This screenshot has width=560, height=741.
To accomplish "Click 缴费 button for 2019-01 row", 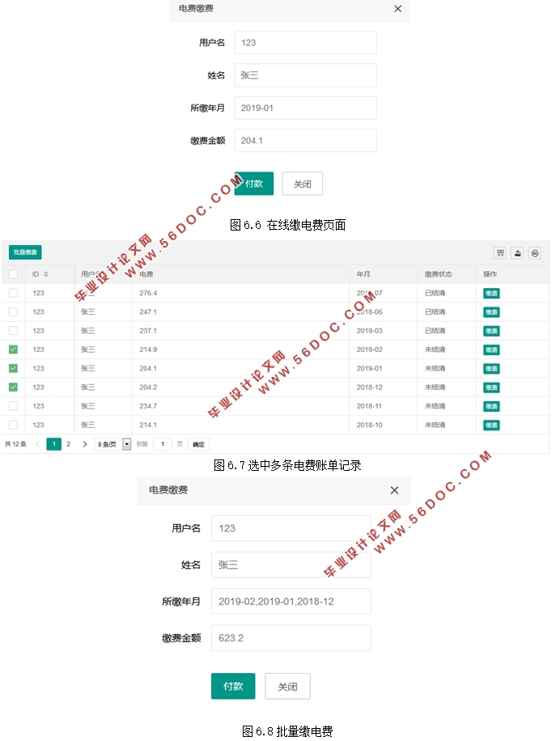I will pos(491,369).
